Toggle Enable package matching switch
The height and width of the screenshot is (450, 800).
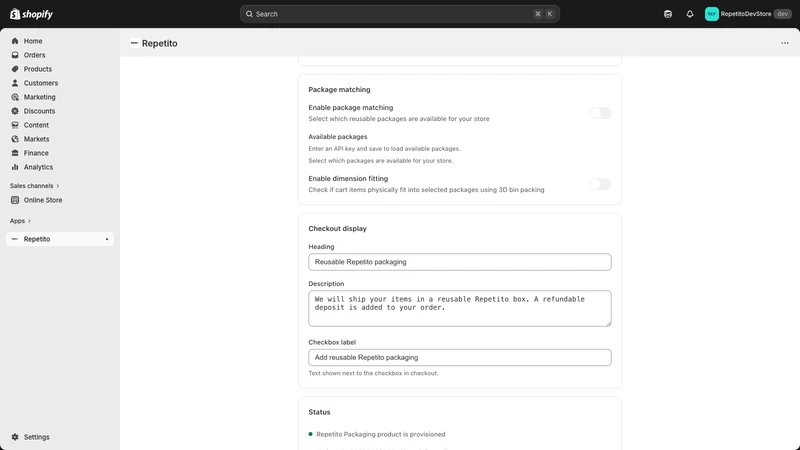pyautogui.click(x=601, y=113)
